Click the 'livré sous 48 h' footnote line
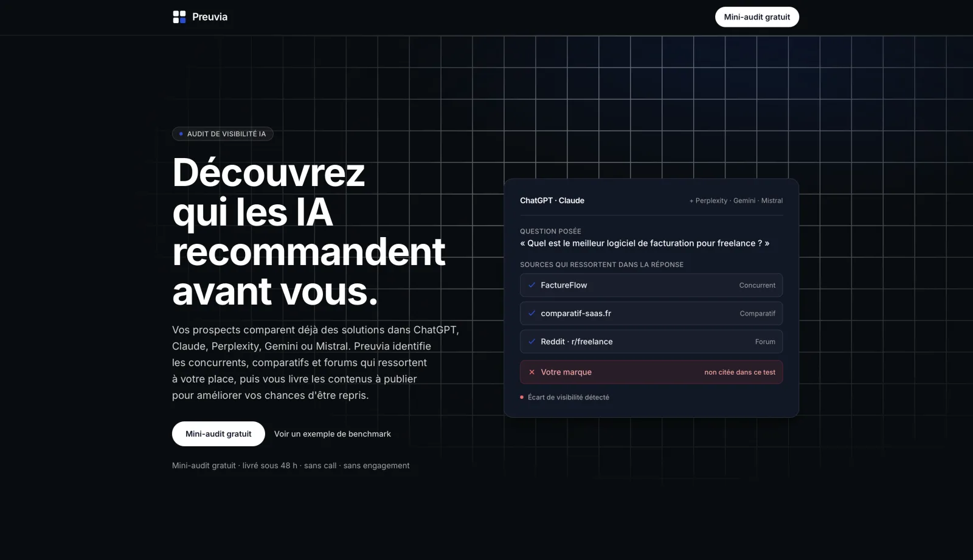The height and width of the screenshot is (560, 973). pyautogui.click(x=291, y=466)
